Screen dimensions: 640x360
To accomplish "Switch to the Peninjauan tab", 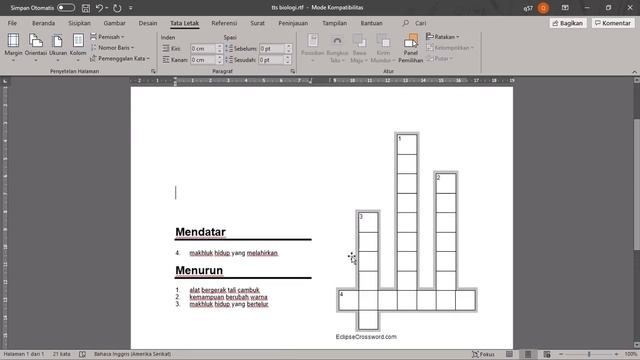I will point(293,23).
